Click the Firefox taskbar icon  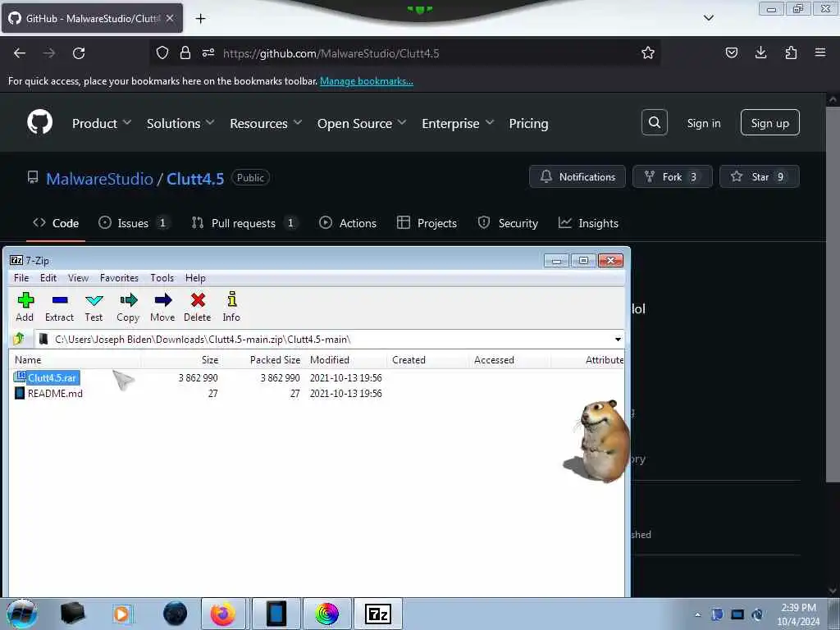pyautogui.click(x=223, y=614)
